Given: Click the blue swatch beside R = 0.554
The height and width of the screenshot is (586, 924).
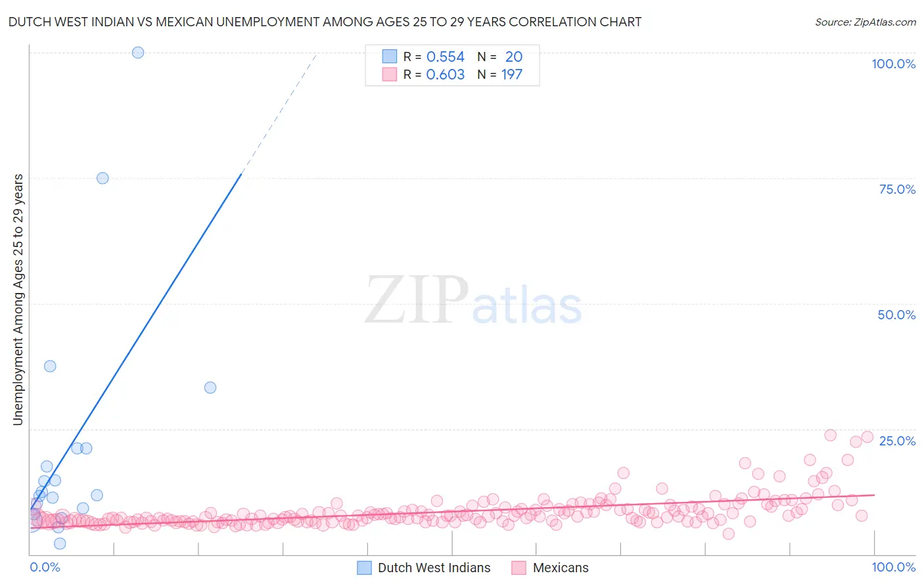Looking at the screenshot, I should click(390, 56).
